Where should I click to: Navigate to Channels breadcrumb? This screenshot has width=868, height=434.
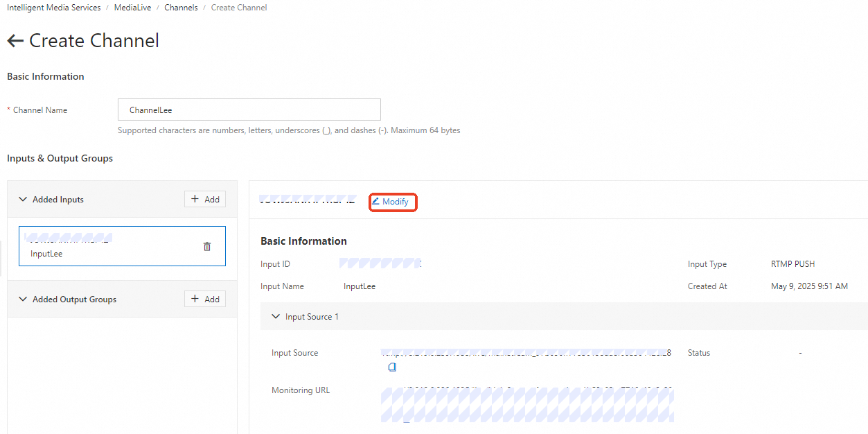[181, 8]
